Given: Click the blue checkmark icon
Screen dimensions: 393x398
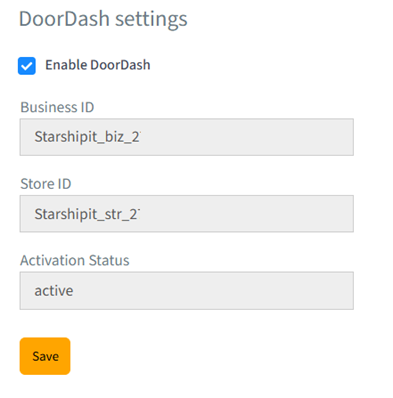Looking at the screenshot, I should pyautogui.click(x=27, y=66).
